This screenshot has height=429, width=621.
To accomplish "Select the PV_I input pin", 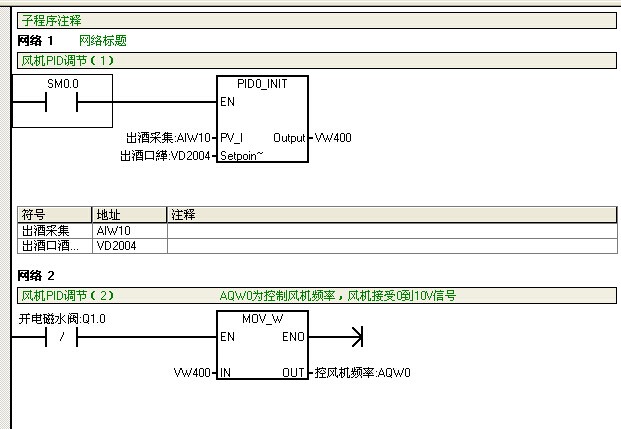I will 231,138.
